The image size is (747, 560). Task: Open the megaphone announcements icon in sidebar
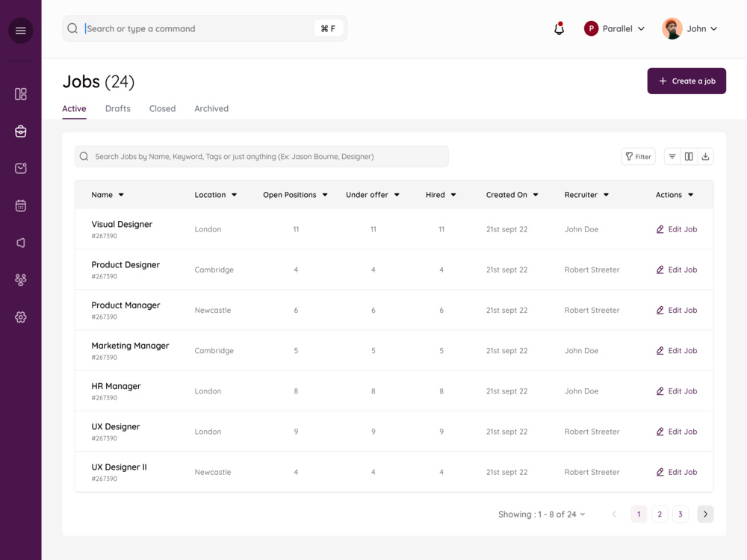20,243
